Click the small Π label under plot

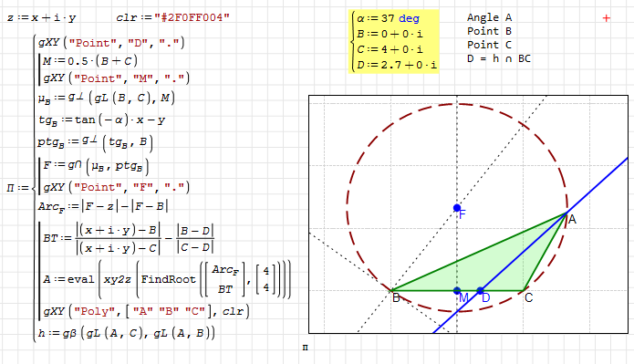coord(306,348)
